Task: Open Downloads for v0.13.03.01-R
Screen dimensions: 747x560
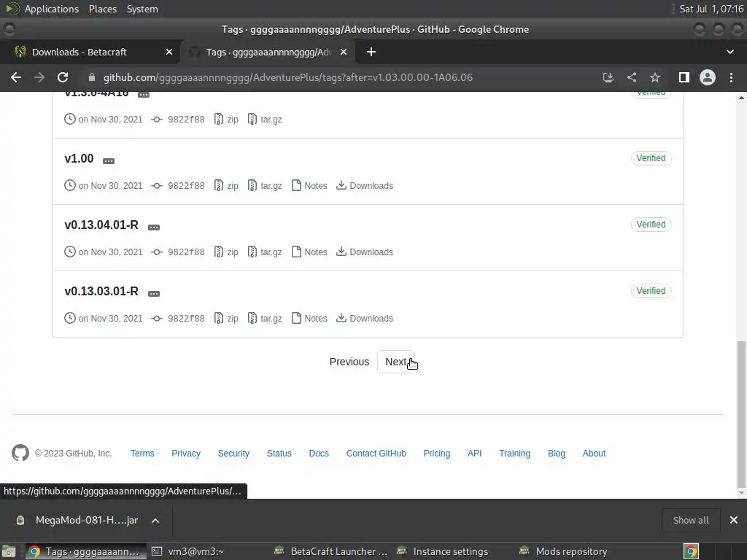Action: (x=365, y=318)
